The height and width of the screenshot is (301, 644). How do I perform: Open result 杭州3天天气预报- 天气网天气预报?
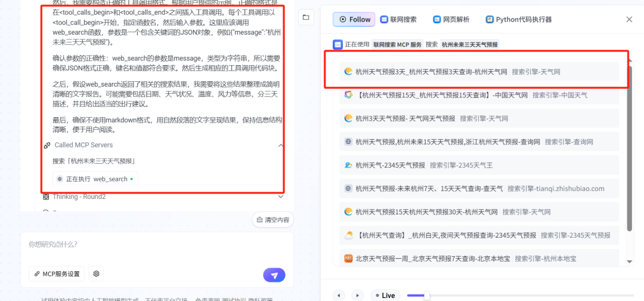[x=479, y=118]
